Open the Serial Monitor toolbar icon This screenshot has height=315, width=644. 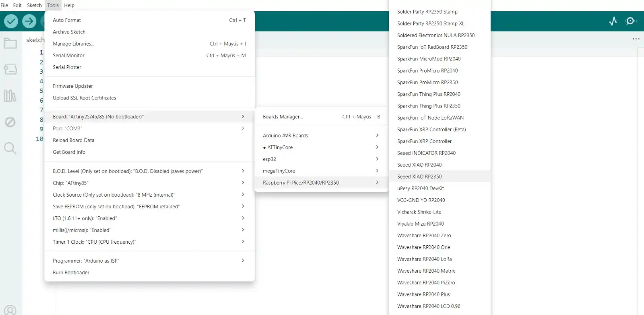click(631, 21)
